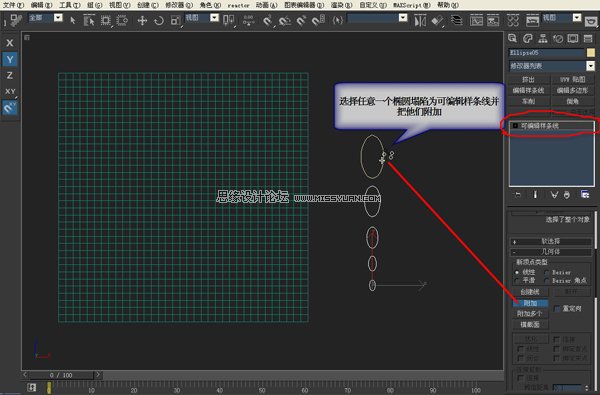Select the Bezier vertex type radio

[547, 273]
